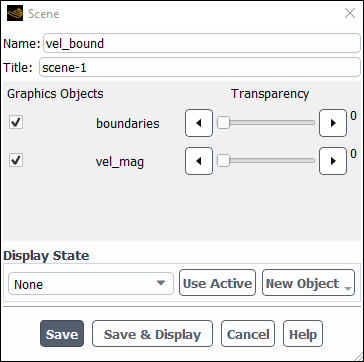Image resolution: width=364 pixels, height=362 pixels.
Task: Open the Display State dropdown
Action: pos(91,284)
